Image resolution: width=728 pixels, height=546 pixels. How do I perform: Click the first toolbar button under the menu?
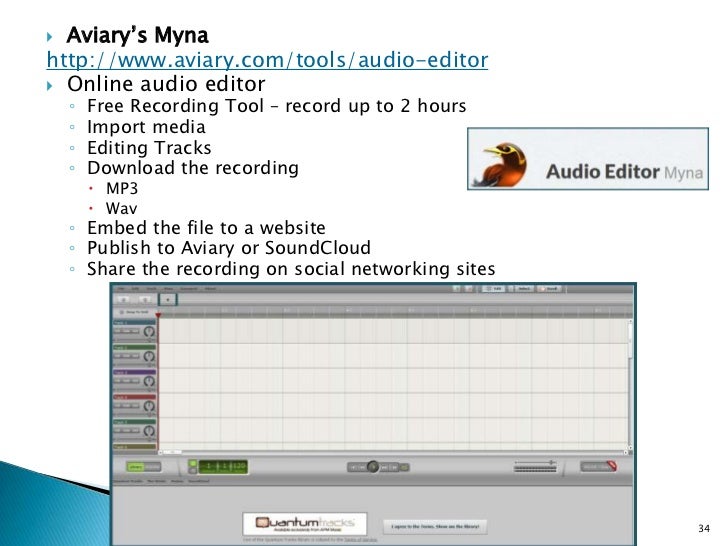tap(124, 299)
